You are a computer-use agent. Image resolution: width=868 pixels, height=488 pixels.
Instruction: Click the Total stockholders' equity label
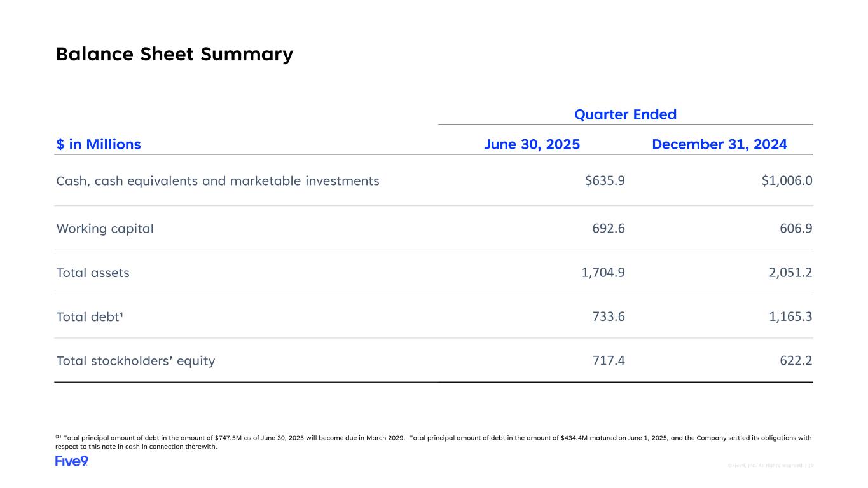pyautogui.click(x=135, y=361)
